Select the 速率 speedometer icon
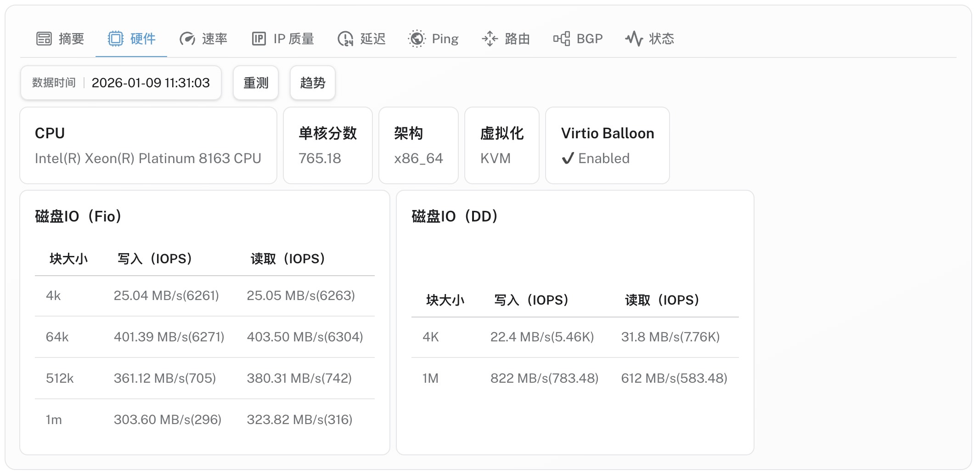The width and height of the screenshot is (980, 476). (x=188, y=39)
